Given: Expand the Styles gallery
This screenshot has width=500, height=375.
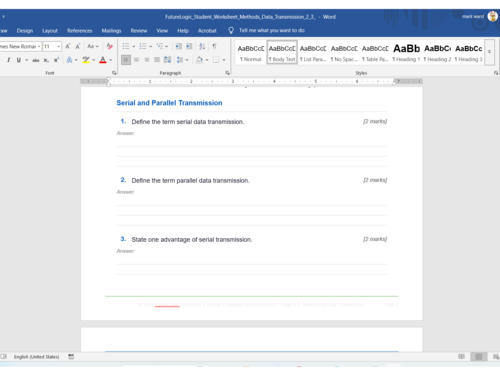Looking at the screenshot, I should 489,52.
